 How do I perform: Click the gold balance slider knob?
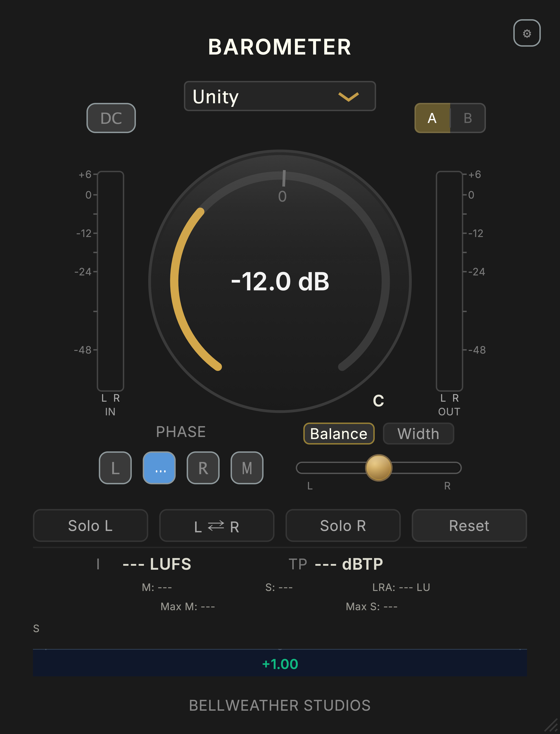pos(379,468)
